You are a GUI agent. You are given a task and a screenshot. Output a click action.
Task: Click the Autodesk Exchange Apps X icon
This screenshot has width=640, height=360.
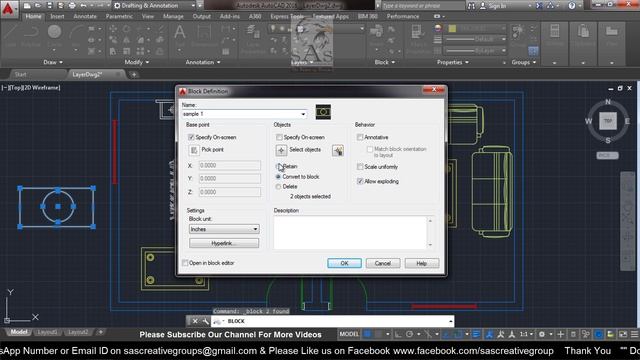(x=539, y=6)
